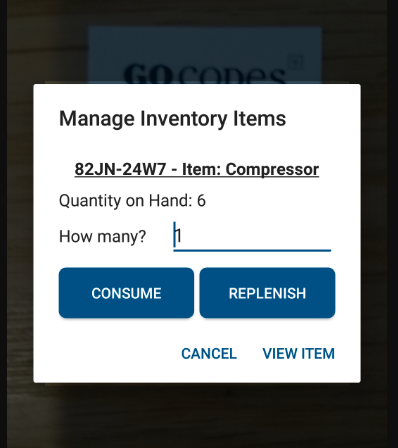
Task: Click the word Compressor in the item heading
Action: click(x=272, y=169)
